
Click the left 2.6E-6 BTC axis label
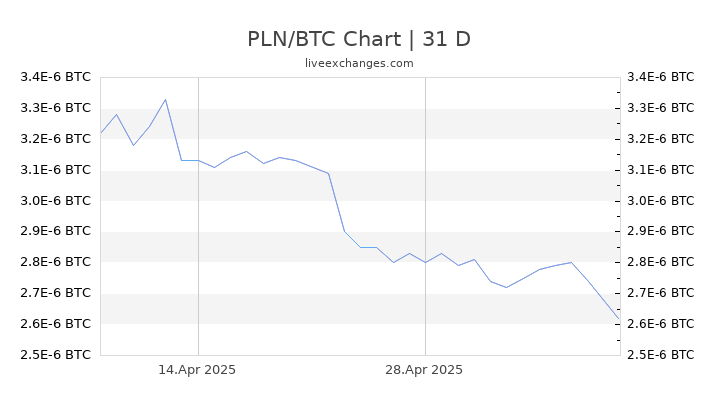pyautogui.click(x=56, y=324)
